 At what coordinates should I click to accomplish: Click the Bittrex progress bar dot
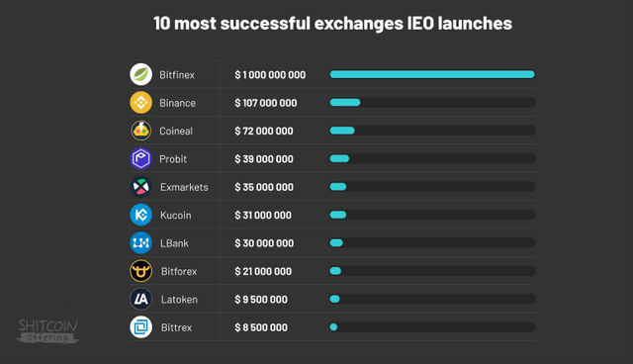333,326
